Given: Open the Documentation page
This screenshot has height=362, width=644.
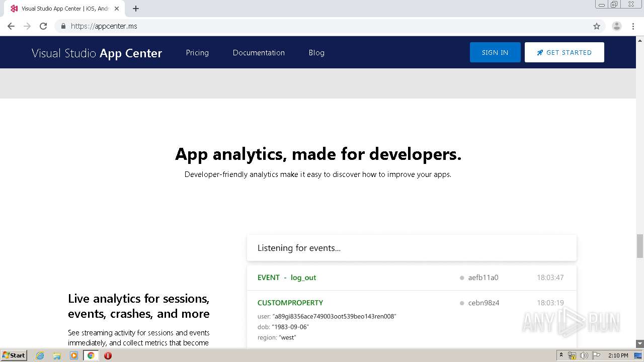Looking at the screenshot, I should pyautogui.click(x=259, y=53).
